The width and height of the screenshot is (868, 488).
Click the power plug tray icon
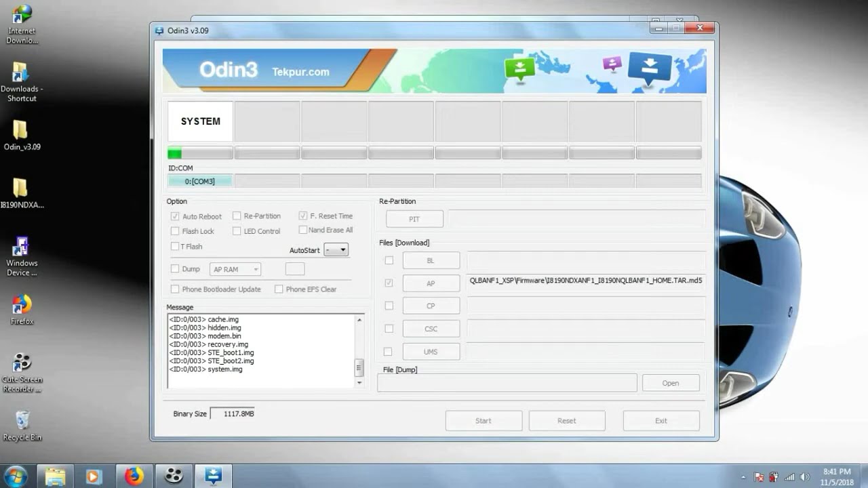coord(774,477)
